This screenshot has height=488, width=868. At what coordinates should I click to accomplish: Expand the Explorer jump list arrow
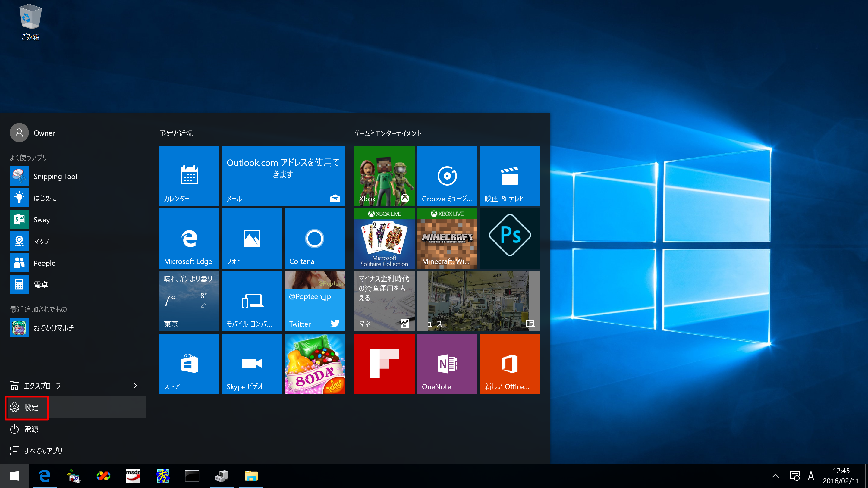click(x=135, y=386)
